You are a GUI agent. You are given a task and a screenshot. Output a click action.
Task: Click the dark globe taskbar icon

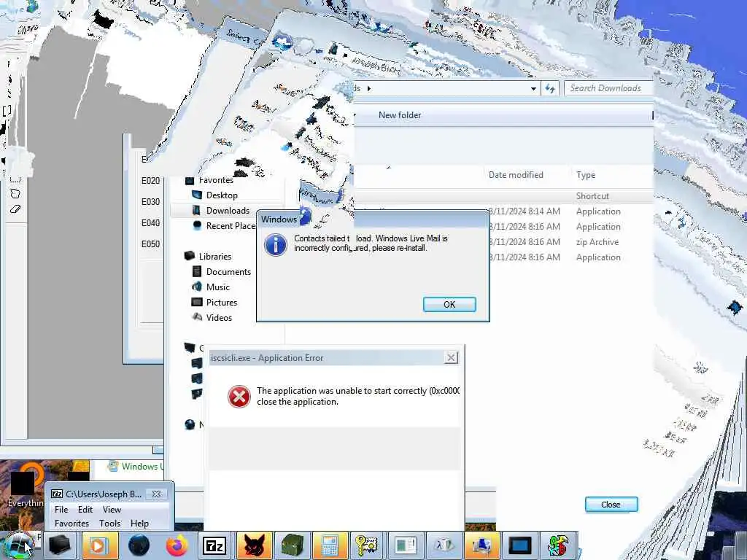point(139,545)
